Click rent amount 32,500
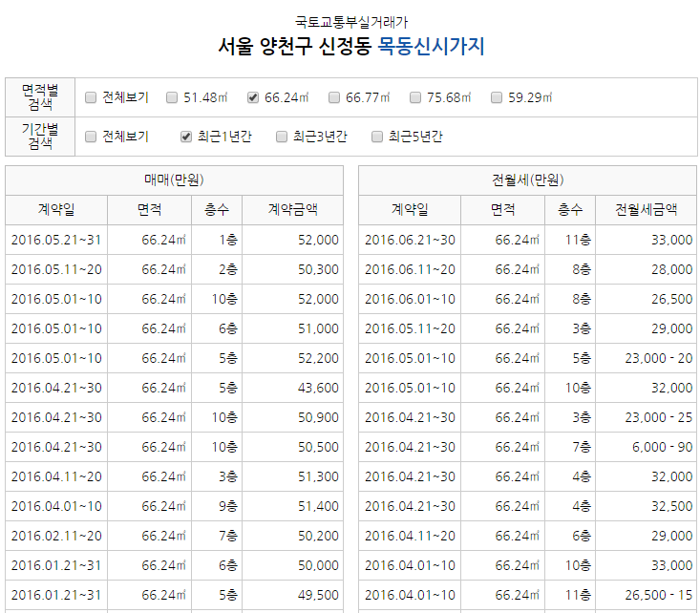 click(x=672, y=506)
